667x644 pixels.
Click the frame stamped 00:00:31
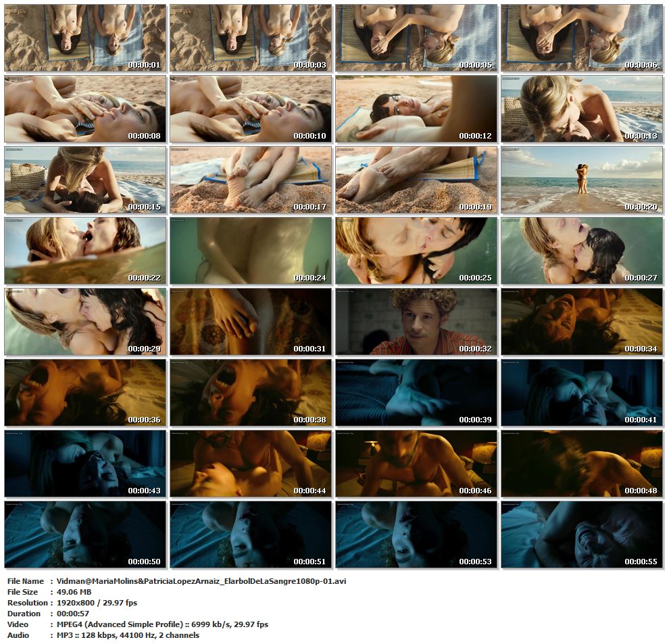point(251,322)
